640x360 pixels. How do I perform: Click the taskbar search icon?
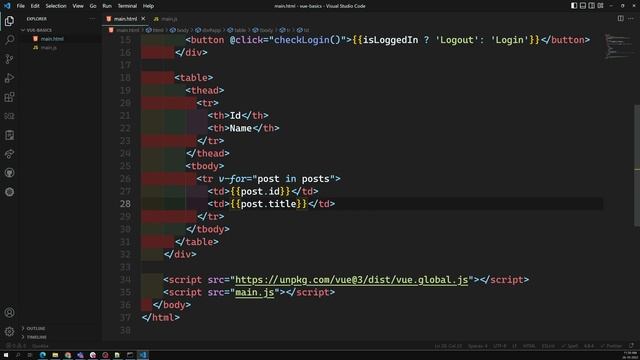[x=18, y=355]
